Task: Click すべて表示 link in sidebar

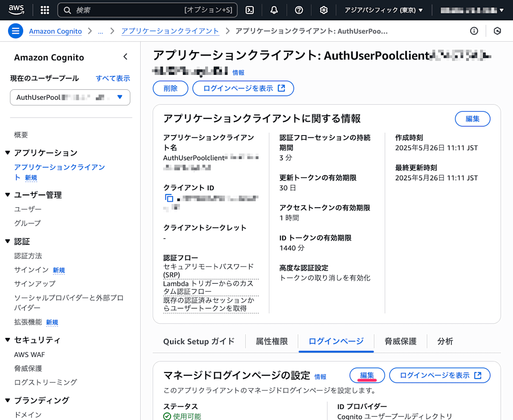Action: pyautogui.click(x=113, y=78)
